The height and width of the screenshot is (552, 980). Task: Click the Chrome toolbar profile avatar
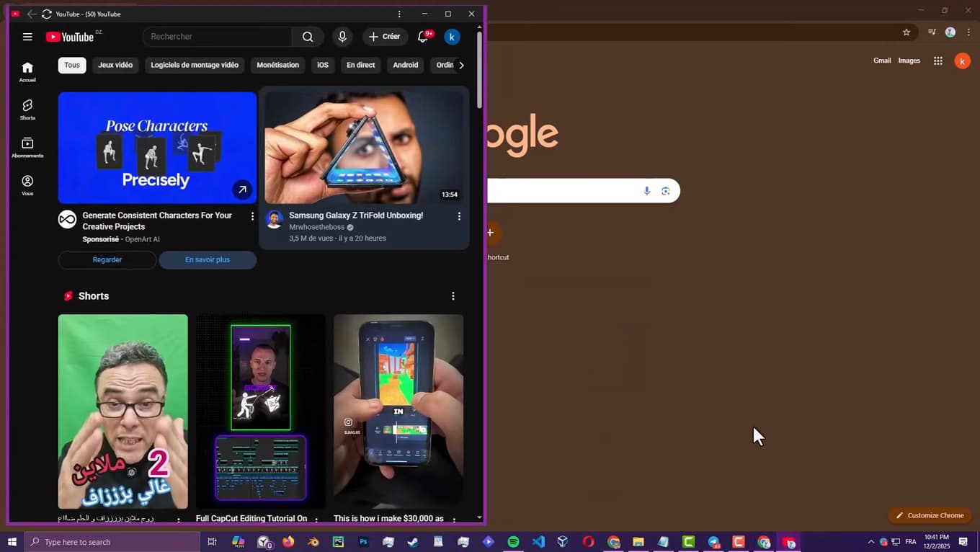pyautogui.click(x=950, y=32)
